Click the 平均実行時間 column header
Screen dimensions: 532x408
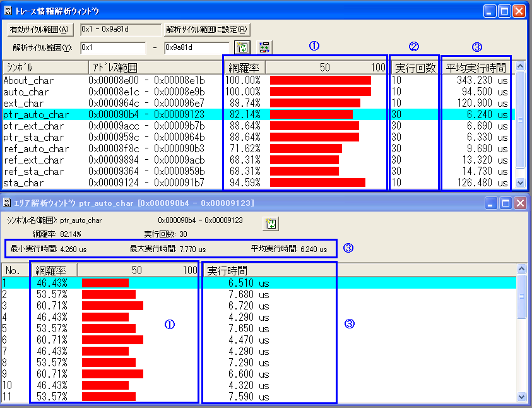476,68
